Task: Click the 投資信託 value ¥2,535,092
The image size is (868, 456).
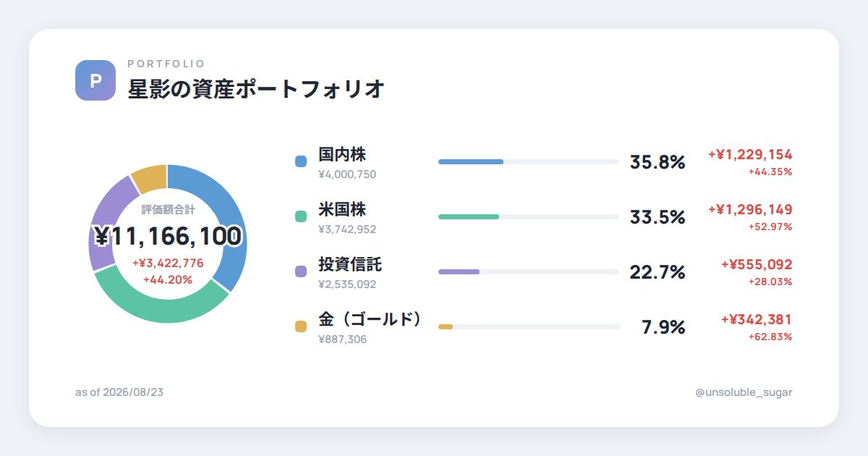Action: (347, 284)
